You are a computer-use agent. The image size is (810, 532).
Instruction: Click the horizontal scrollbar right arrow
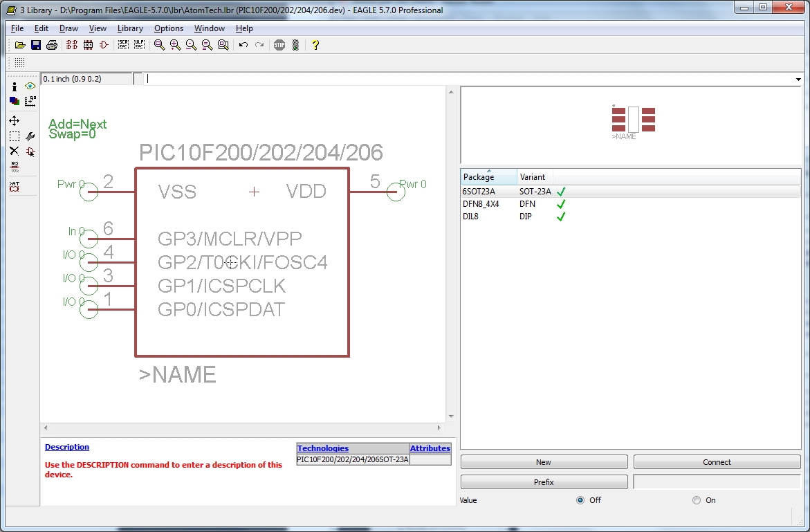(x=440, y=428)
